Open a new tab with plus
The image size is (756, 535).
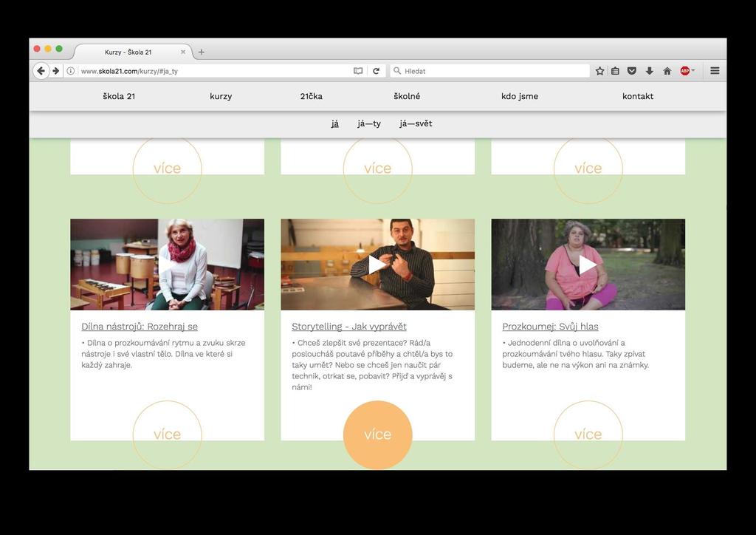201,52
